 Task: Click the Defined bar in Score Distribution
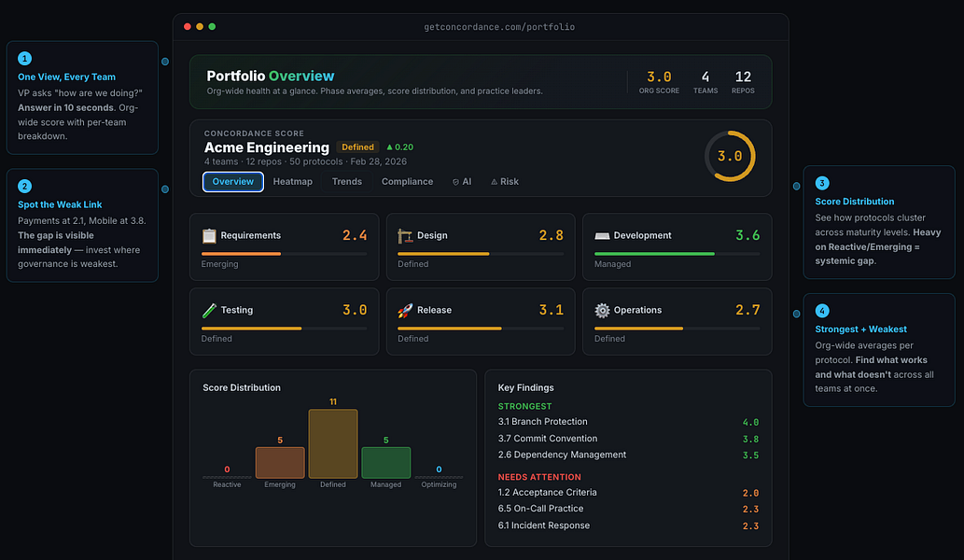[332, 443]
